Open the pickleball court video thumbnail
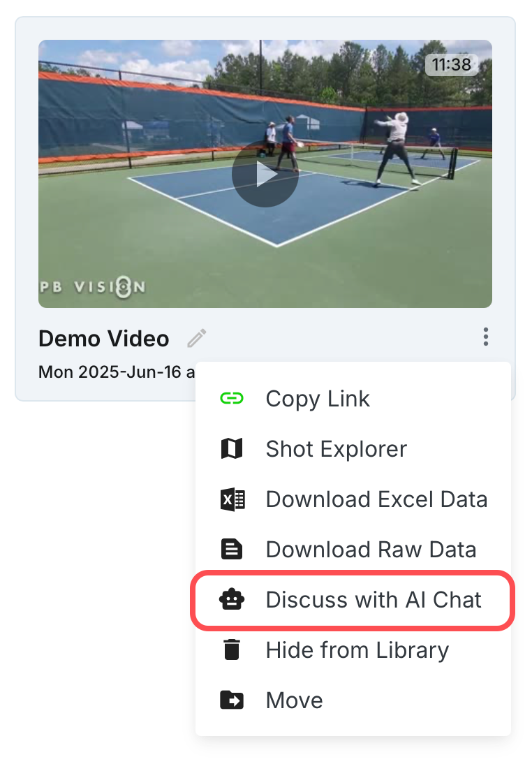This screenshot has height=764, width=532. pyautogui.click(x=265, y=174)
